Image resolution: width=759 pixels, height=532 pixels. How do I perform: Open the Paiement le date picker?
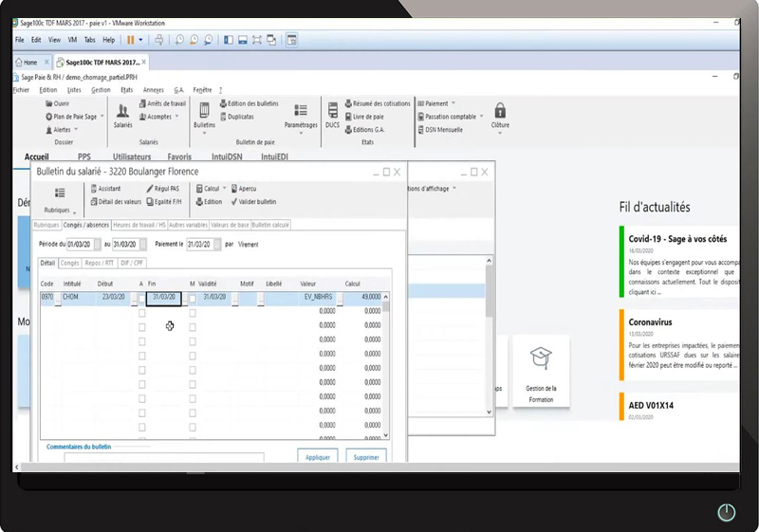click(219, 244)
